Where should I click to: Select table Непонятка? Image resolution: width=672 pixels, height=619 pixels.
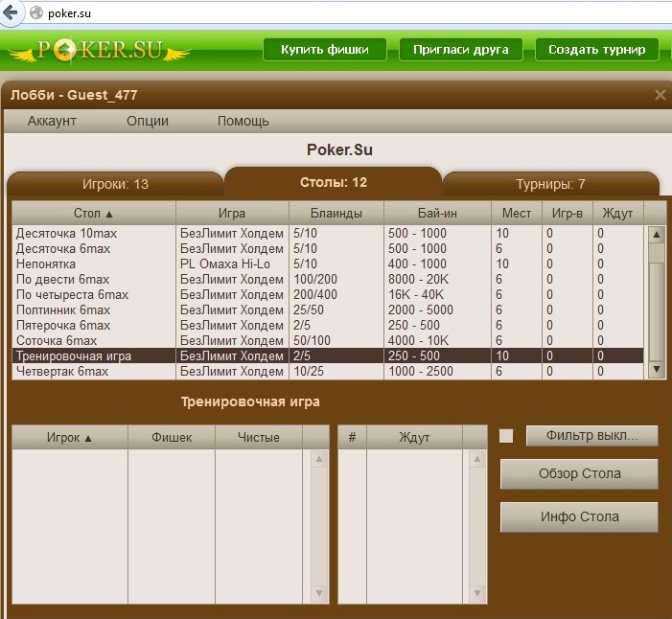(328, 264)
